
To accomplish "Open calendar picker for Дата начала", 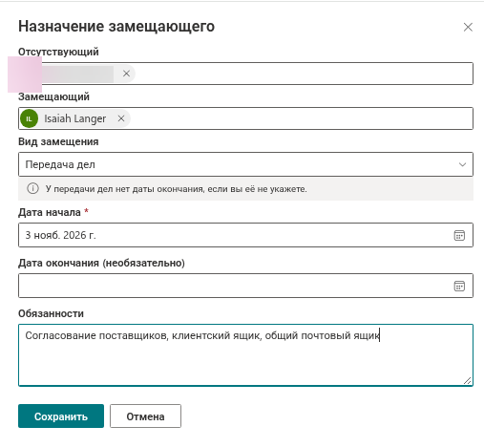I will pyautogui.click(x=459, y=235).
